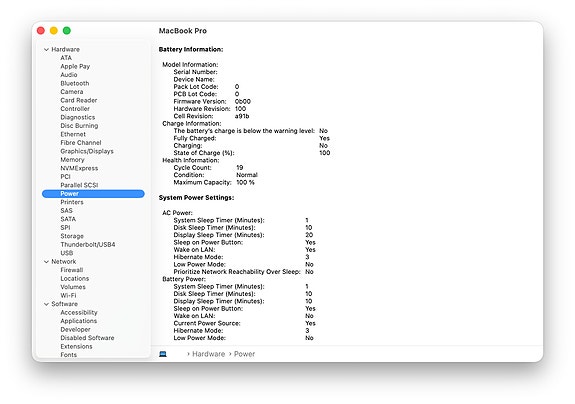Image resolution: width=575 pixels, height=404 pixels.
Task: Click Hardware in the bottom path bar
Action: (x=208, y=354)
